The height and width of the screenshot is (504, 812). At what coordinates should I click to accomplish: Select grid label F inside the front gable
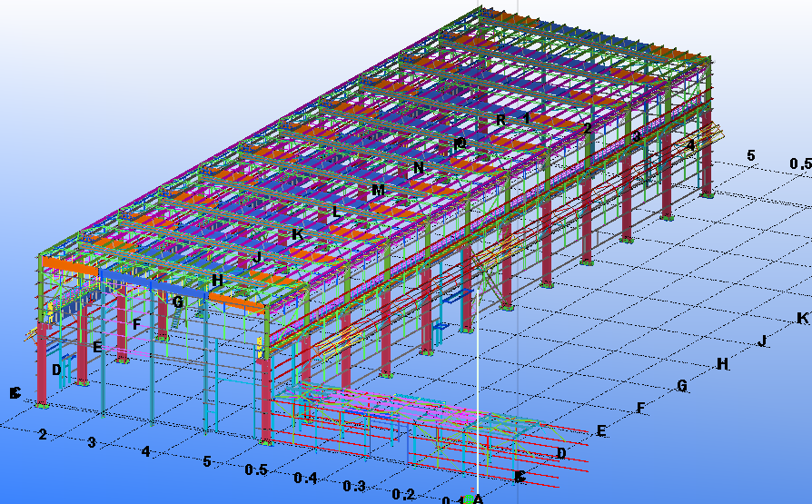pos(137,325)
